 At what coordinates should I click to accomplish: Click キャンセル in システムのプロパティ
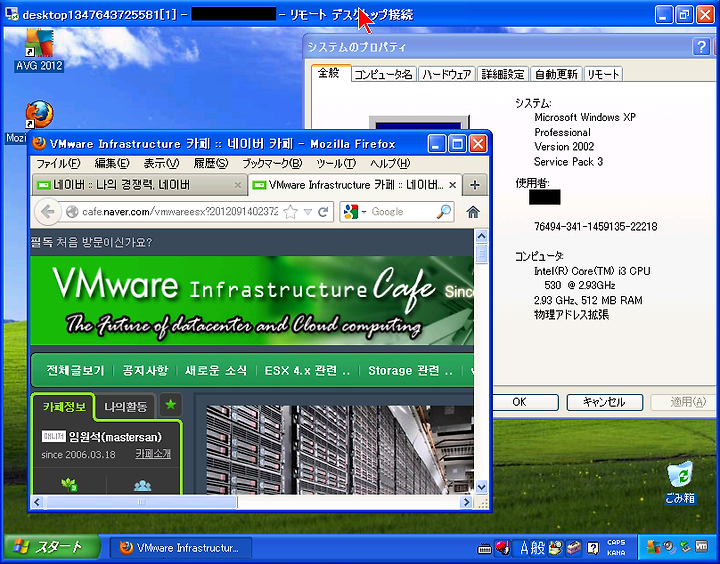(x=604, y=402)
